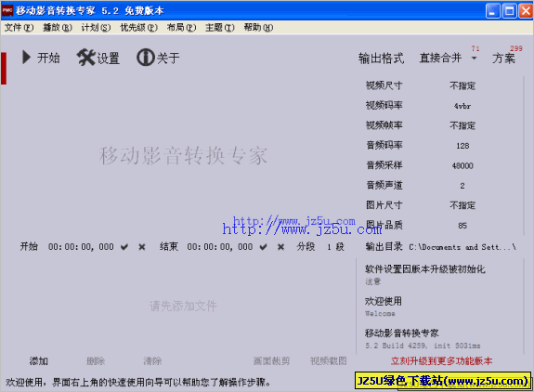Confirm start time with its checkmark icon
Image resolution: width=534 pixels, height=392 pixels.
[124, 247]
